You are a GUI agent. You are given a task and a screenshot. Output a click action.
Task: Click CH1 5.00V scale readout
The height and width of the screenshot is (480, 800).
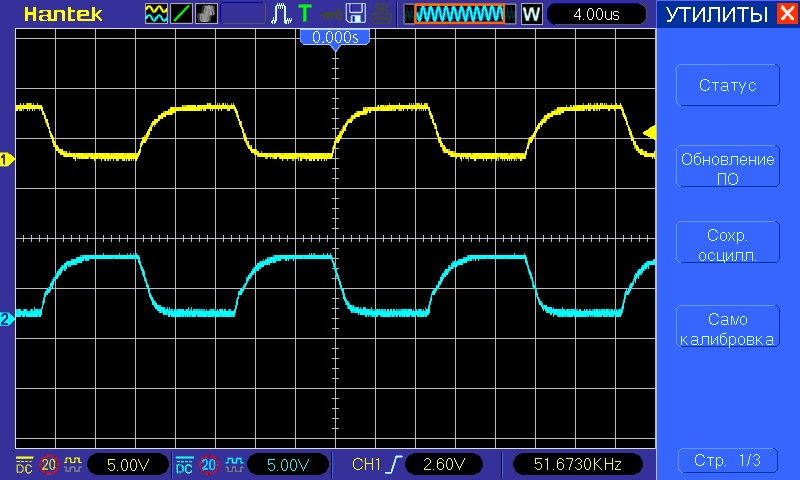click(128, 464)
